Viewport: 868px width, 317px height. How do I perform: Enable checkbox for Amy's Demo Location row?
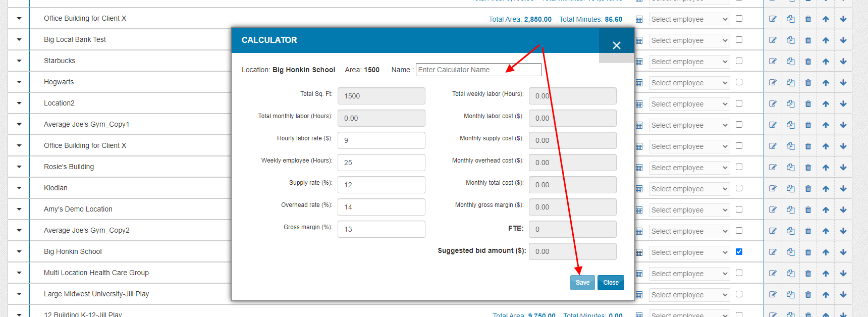739,209
